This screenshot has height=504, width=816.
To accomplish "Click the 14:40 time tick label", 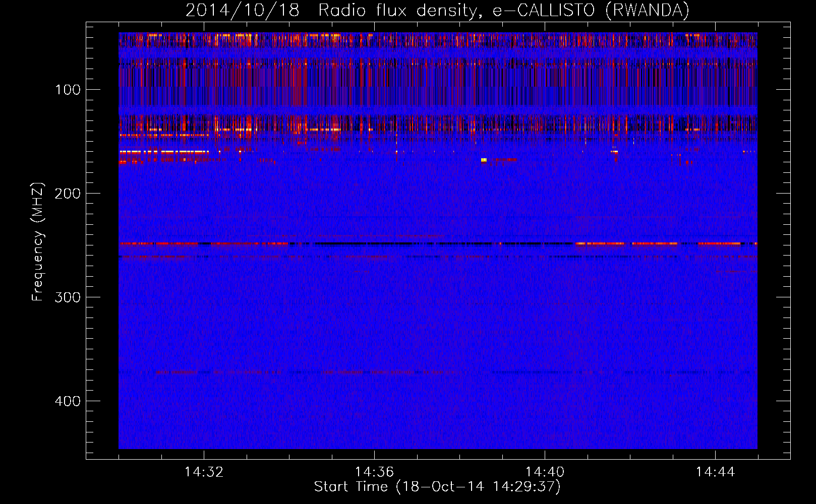I will click(545, 472).
